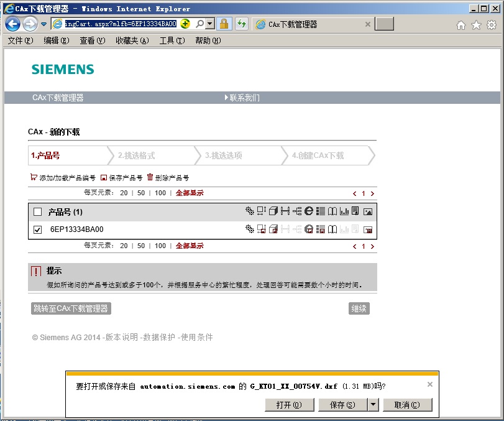This screenshot has height=421, width=504.
Task: Open the recent pages dropdown next to Forward
Action: [x=44, y=24]
